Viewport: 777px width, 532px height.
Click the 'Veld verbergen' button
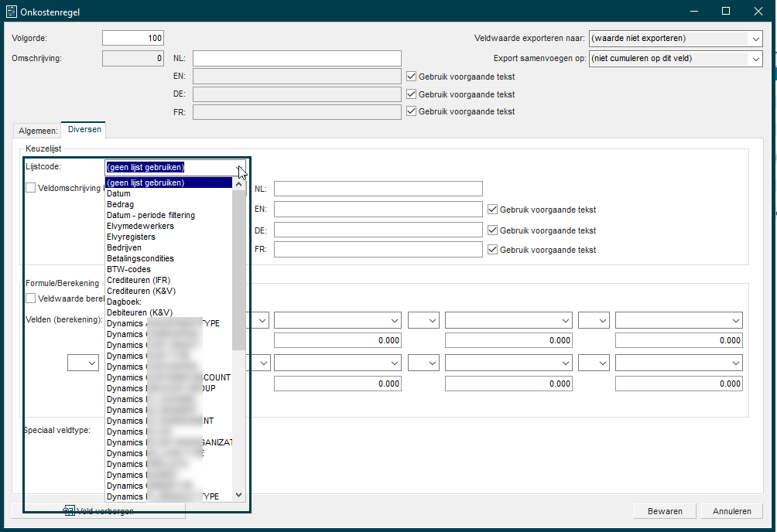(98, 511)
